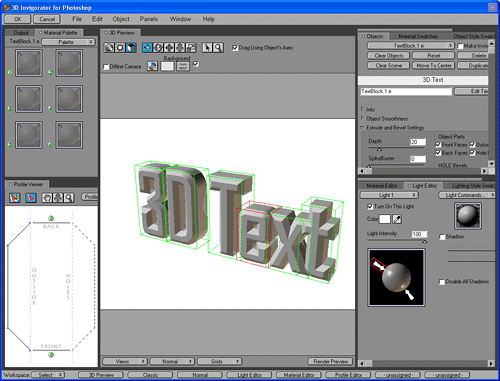The width and height of the screenshot is (500, 381).
Task: Click the Classic workspace button
Action: tap(150, 375)
